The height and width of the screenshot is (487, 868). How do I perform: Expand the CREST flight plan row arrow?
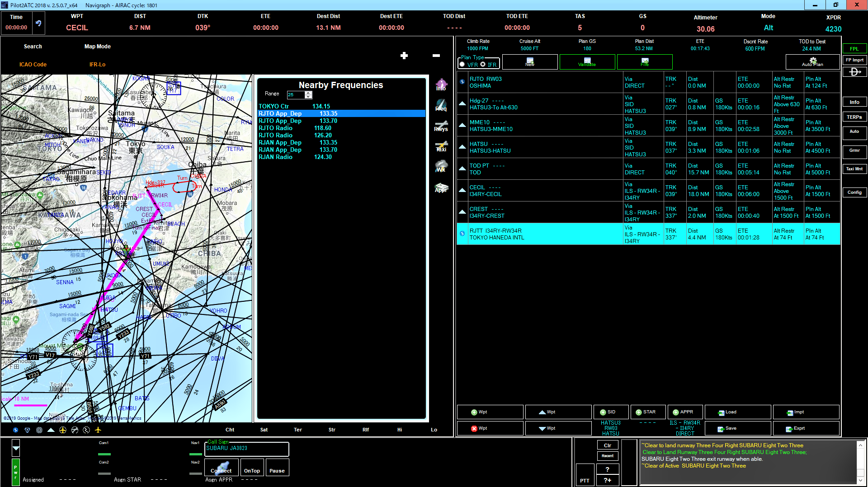point(462,212)
